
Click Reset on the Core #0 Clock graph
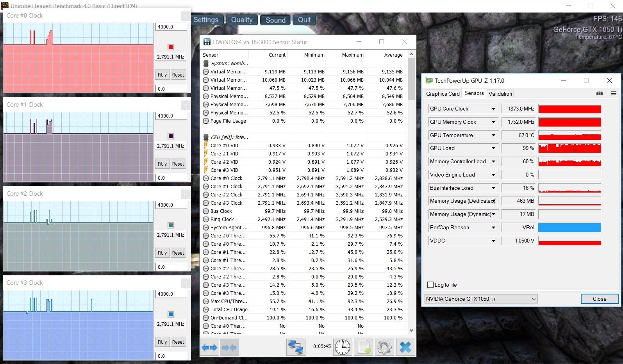tap(178, 75)
